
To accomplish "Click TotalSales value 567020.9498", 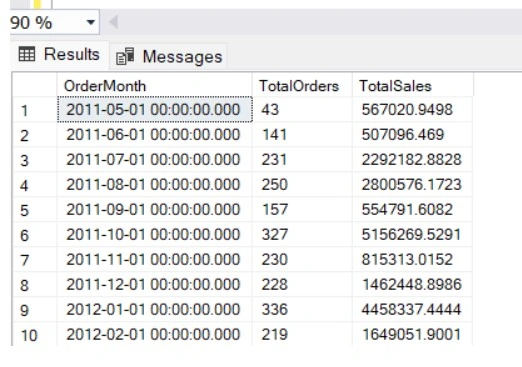I will click(412, 110).
